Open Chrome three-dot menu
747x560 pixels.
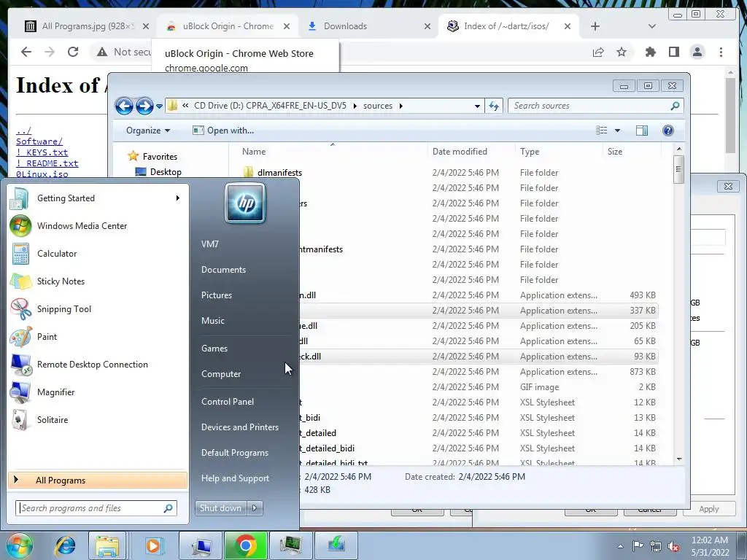(721, 52)
